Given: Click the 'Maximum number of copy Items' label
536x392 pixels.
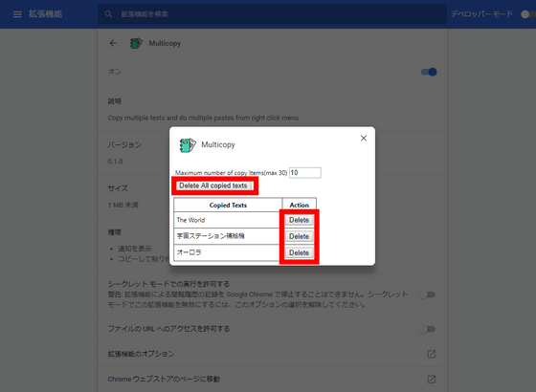Looking at the screenshot, I should tap(231, 173).
